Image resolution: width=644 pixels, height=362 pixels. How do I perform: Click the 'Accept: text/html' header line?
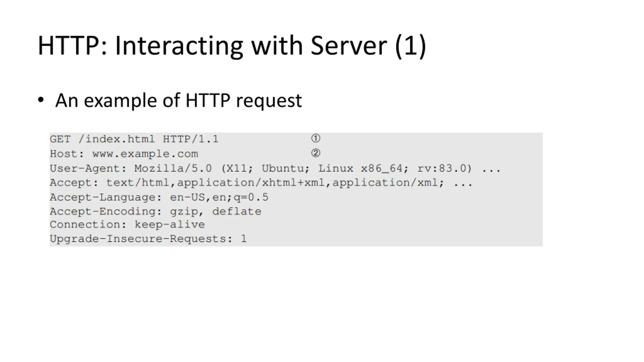pos(261,183)
